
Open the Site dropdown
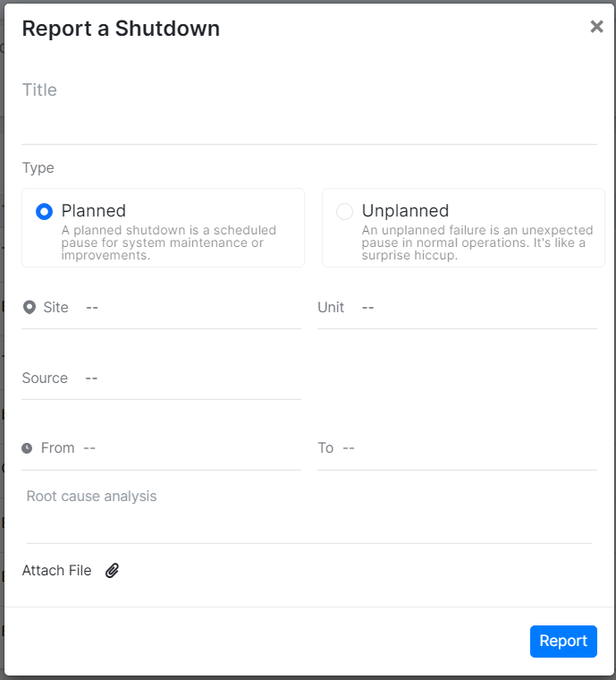tap(161, 308)
